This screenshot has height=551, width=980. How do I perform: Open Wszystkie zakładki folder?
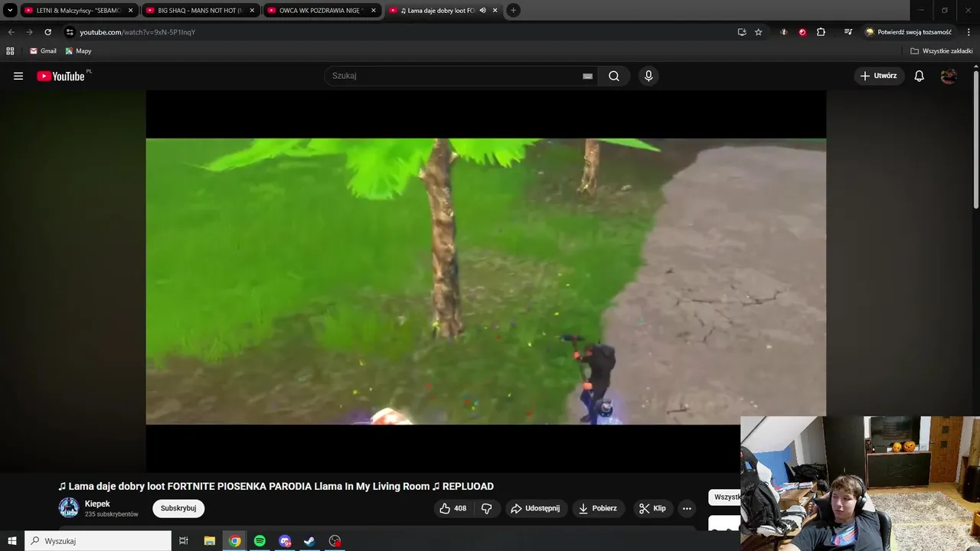[942, 51]
